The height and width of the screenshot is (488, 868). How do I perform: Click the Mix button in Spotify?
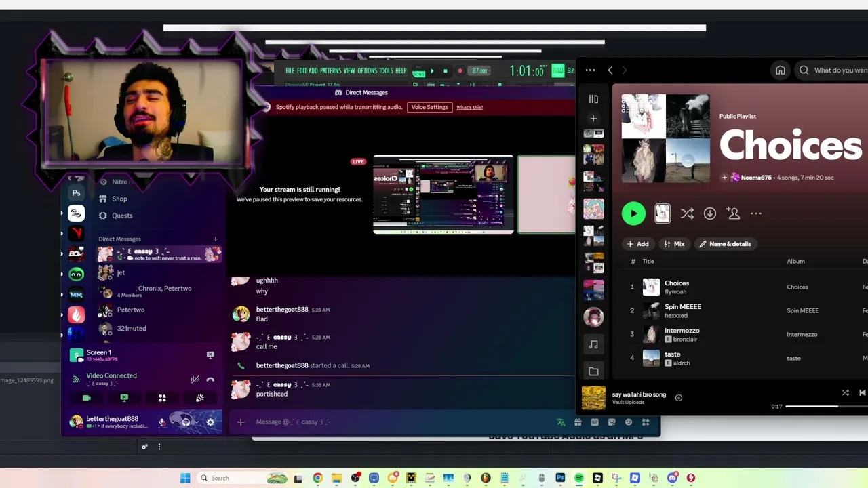[674, 244]
